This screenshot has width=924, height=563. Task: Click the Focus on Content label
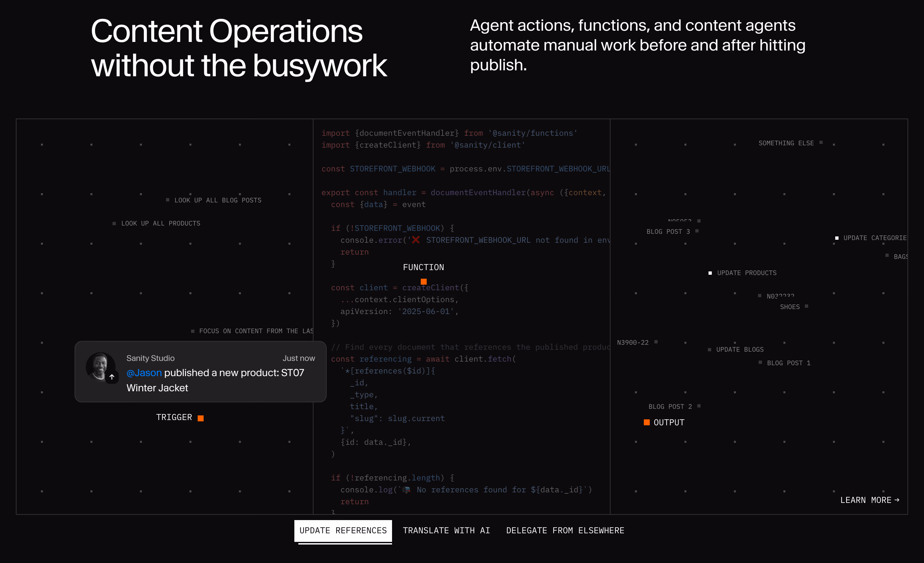click(256, 331)
